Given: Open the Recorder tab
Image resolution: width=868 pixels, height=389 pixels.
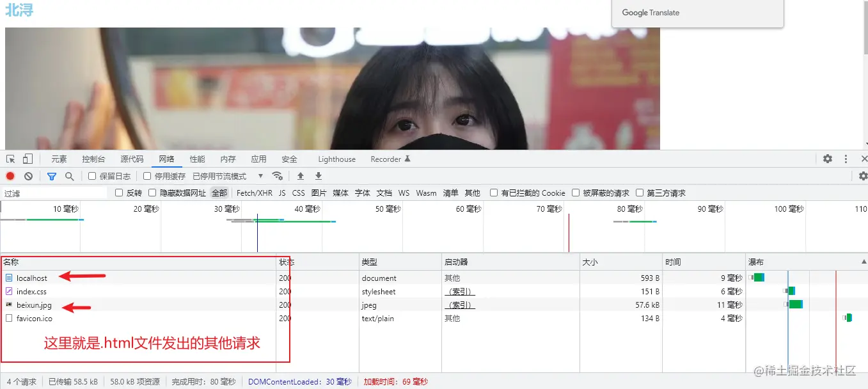Looking at the screenshot, I should (390, 159).
